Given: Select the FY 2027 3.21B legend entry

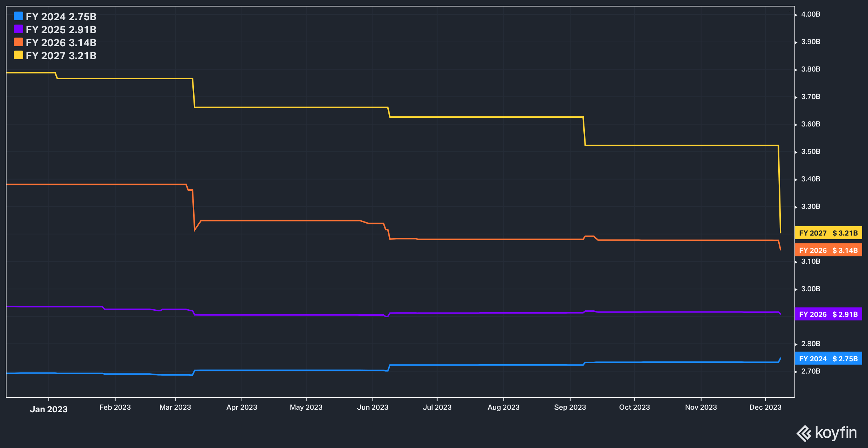Looking at the screenshot, I should click(x=61, y=56).
